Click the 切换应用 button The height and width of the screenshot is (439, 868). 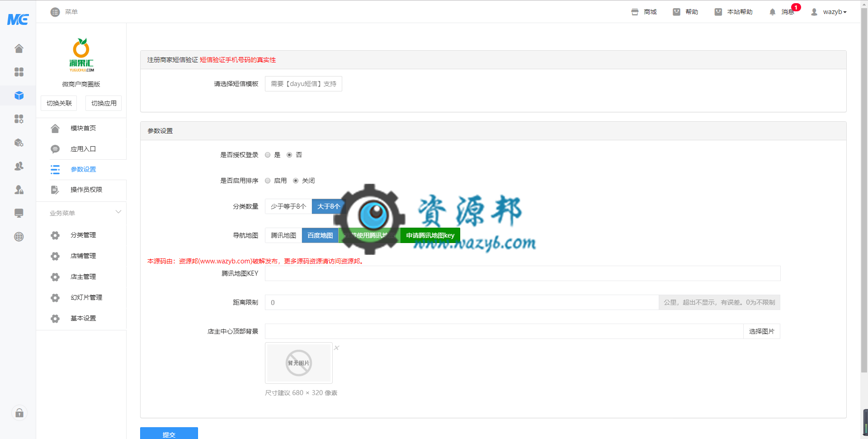click(104, 103)
